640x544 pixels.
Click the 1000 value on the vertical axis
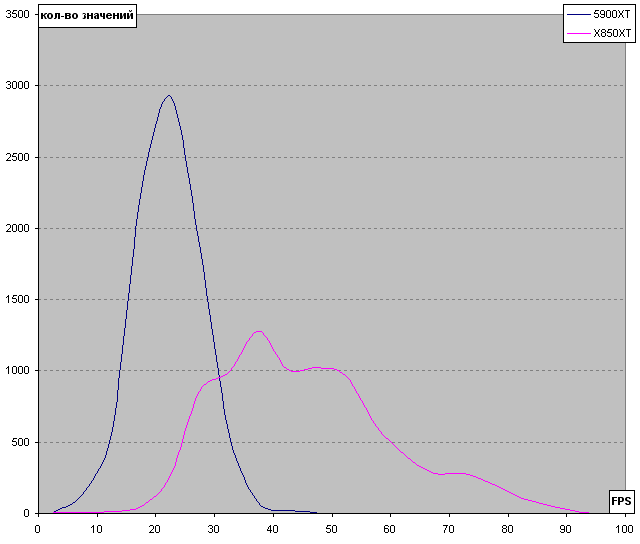point(18,370)
